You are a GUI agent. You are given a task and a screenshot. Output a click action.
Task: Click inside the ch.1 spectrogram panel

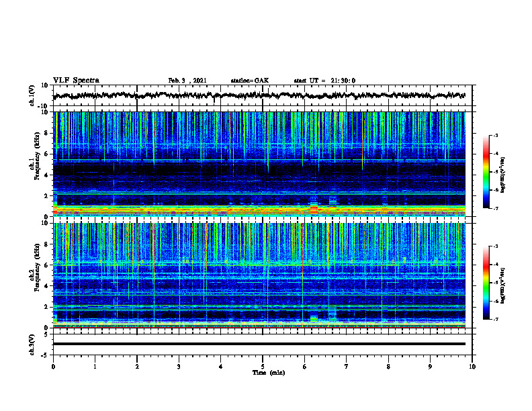[259, 164]
